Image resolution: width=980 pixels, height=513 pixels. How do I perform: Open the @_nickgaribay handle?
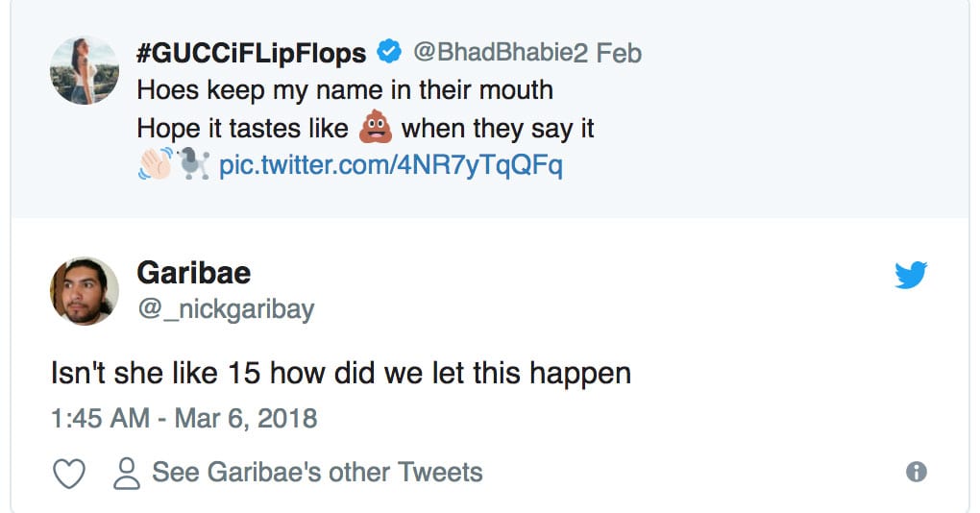pos(225,309)
